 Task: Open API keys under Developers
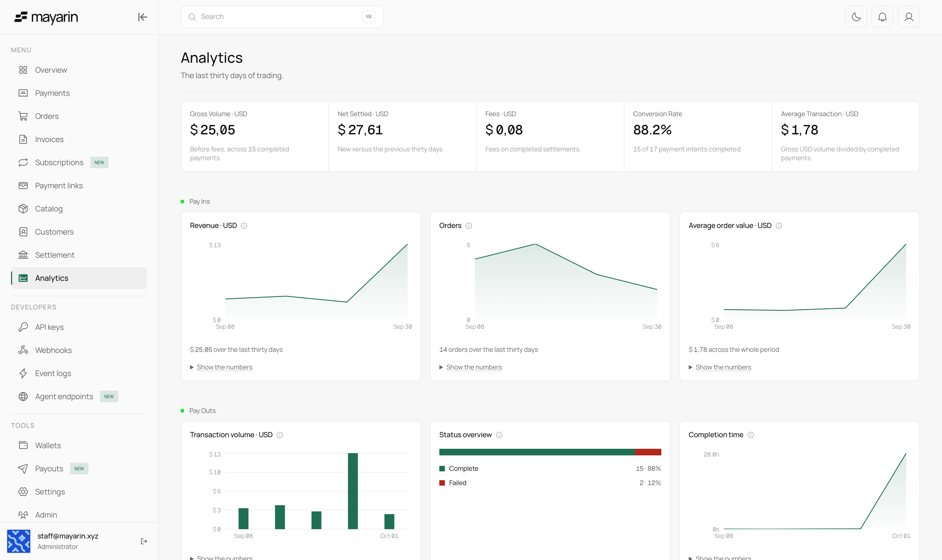(x=79, y=327)
